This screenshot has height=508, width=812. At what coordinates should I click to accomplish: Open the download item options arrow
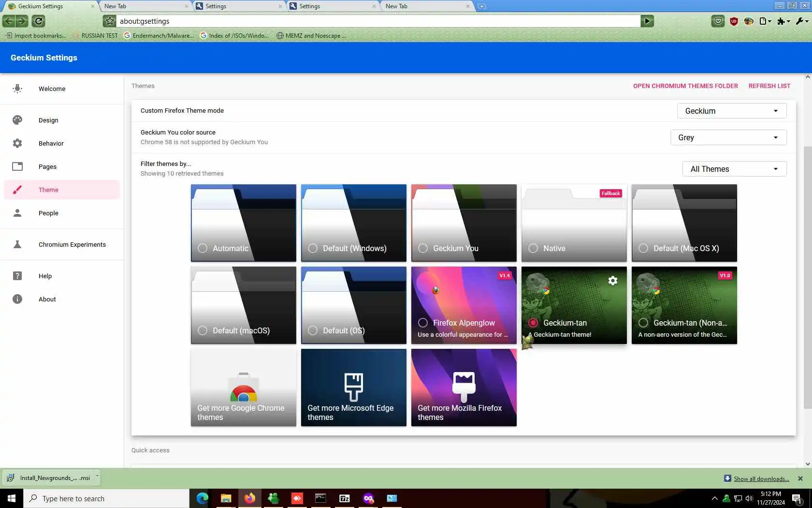tap(97, 477)
